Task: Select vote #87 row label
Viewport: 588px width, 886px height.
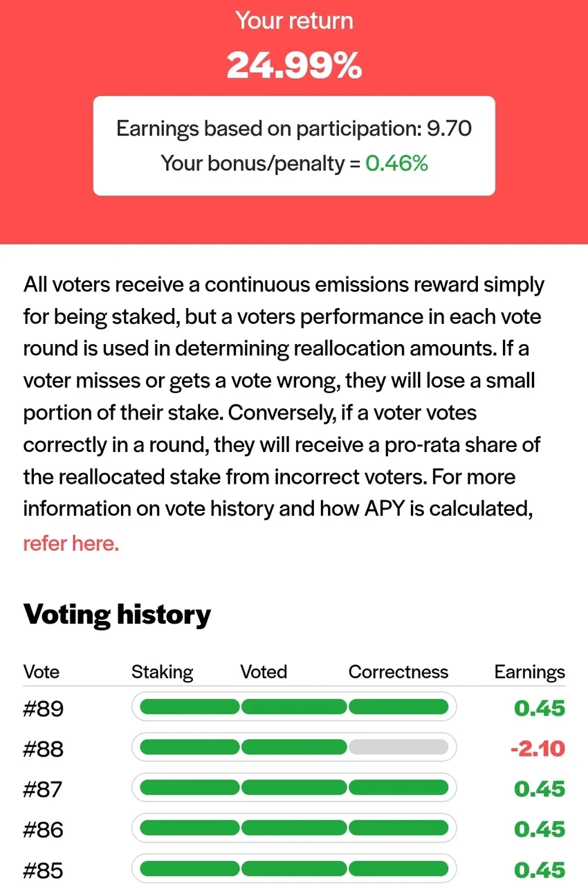Action: pyautogui.click(x=43, y=789)
